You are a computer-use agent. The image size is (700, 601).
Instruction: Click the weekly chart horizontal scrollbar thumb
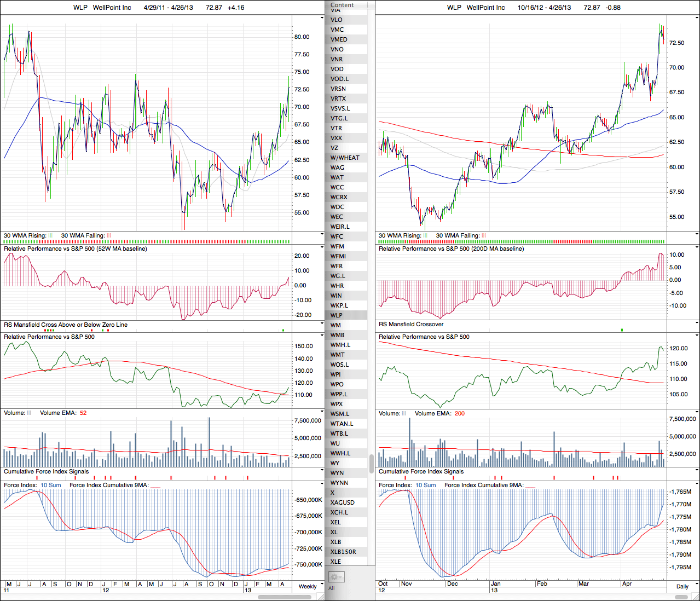click(x=284, y=597)
